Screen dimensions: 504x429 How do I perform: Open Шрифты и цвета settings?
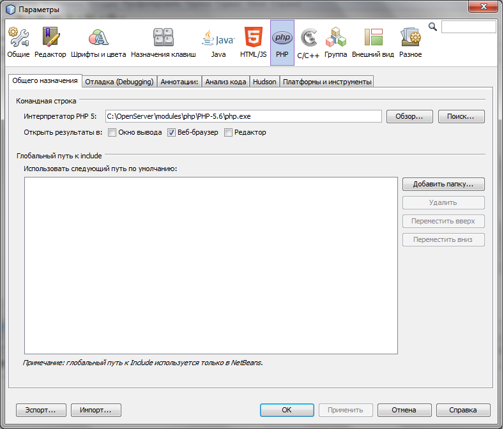[x=98, y=42]
